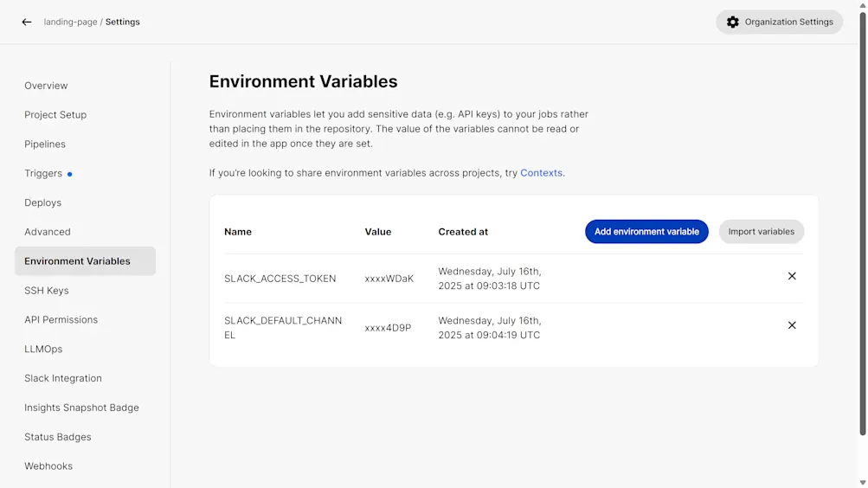Image resolution: width=868 pixels, height=488 pixels.
Task: Click the page vertical scrollbar thumb
Action: click(x=863, y=223)
